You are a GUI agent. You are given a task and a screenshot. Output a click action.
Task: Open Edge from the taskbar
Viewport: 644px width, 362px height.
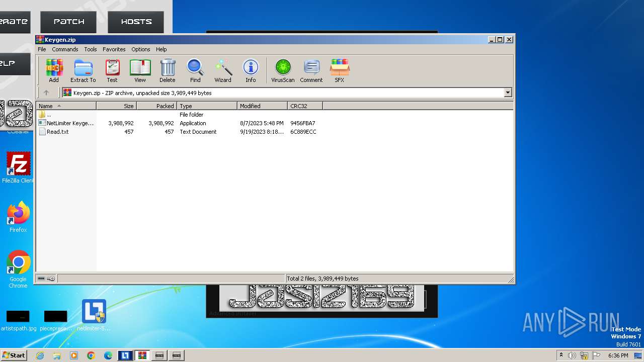(x=108, y=355)
